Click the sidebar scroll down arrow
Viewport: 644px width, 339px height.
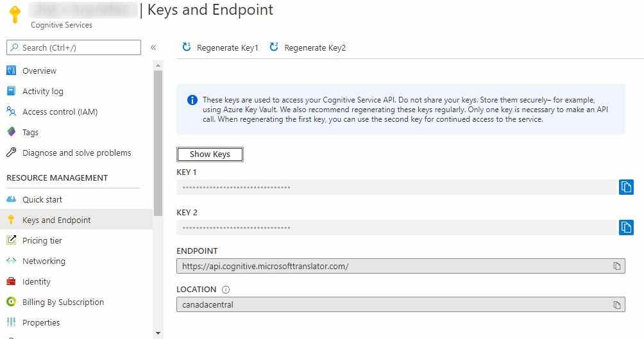[x=158, y=333]
